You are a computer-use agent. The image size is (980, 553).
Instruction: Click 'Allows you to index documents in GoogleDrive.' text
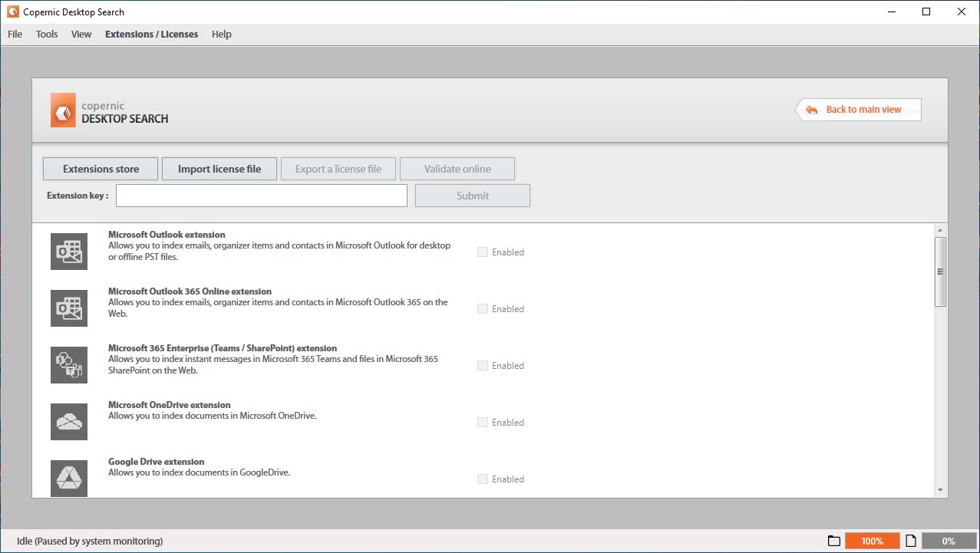199,472
